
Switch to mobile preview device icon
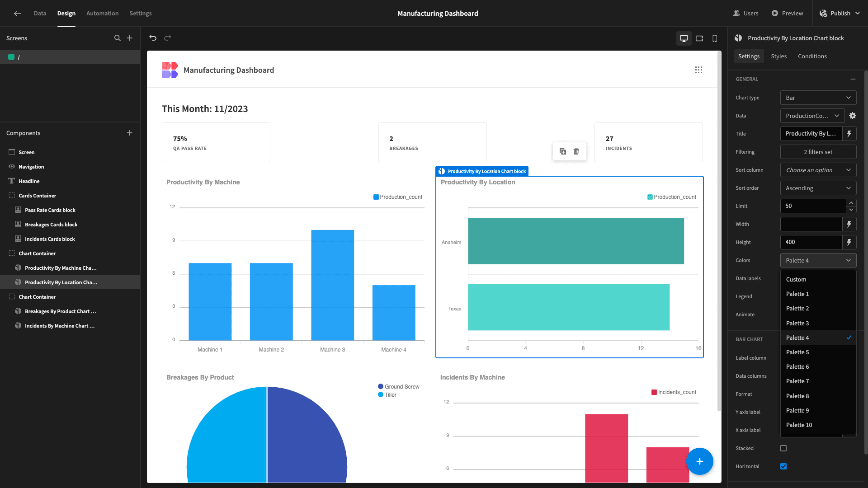click(715, 38)
